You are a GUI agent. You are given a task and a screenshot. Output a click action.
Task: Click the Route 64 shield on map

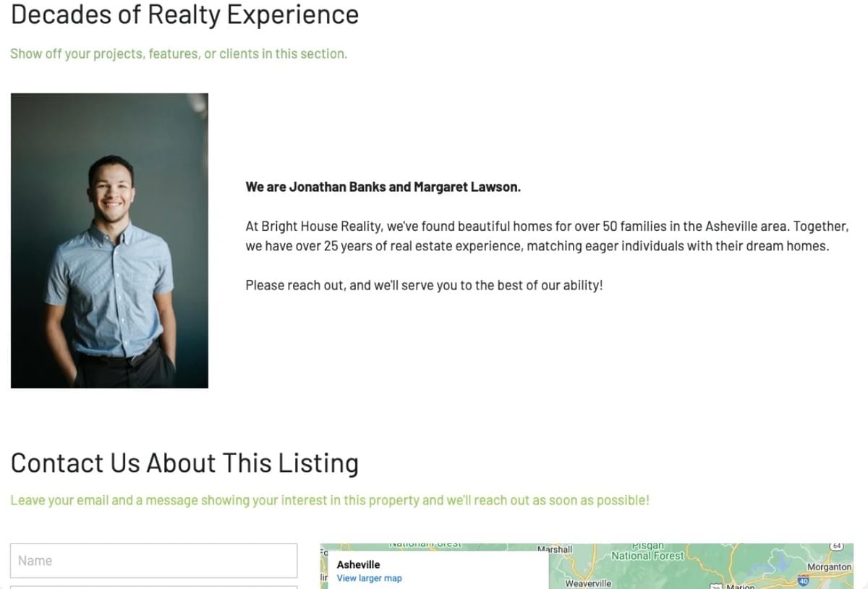coord(837,545)
